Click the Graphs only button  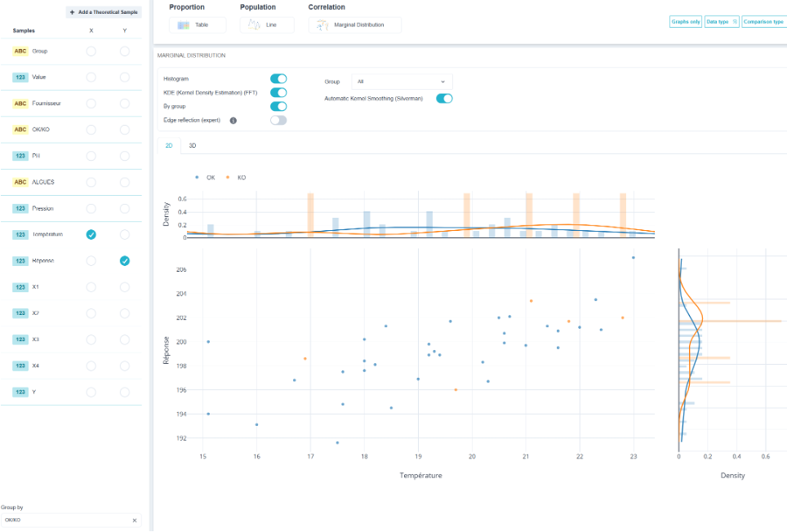[x=686, y=22]
